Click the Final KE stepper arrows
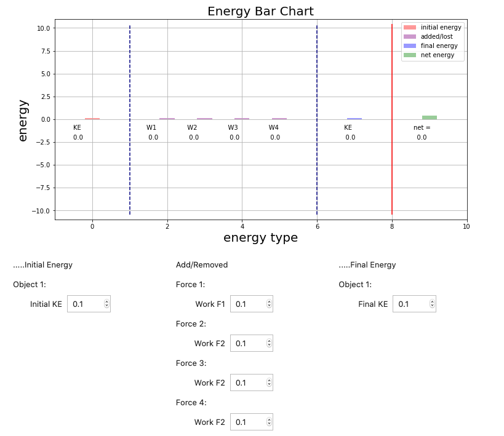This screenshot has width=504, height=436. point(432,304)
